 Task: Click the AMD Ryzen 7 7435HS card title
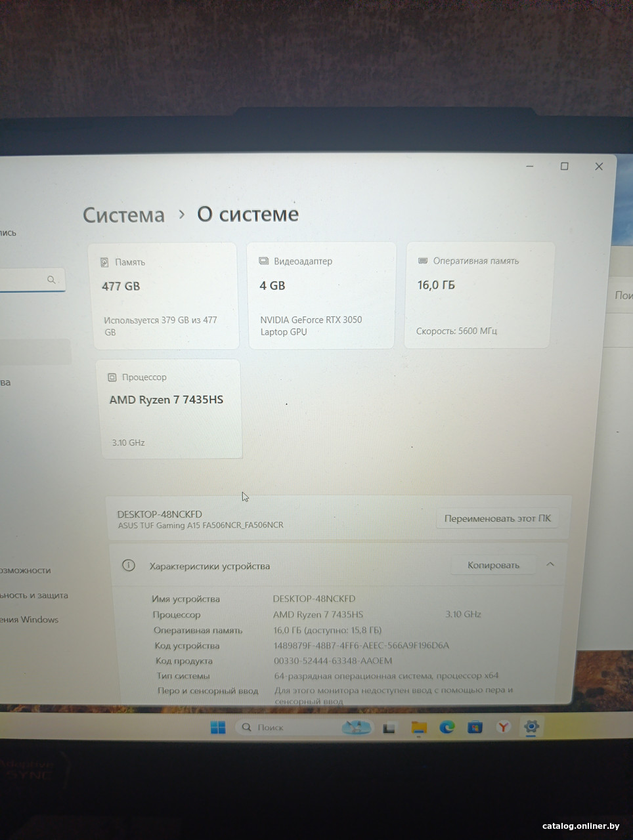166,400
